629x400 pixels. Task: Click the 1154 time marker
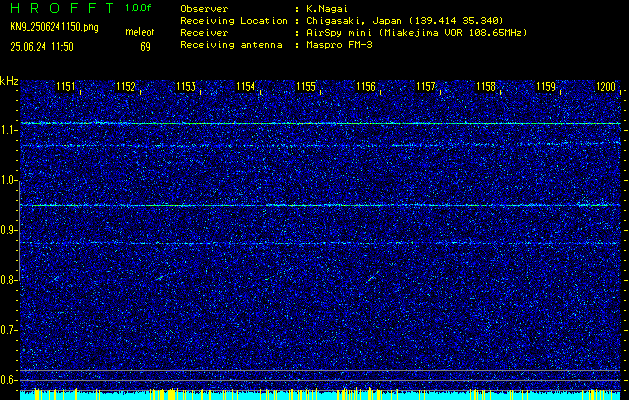(x=246, y=86)
